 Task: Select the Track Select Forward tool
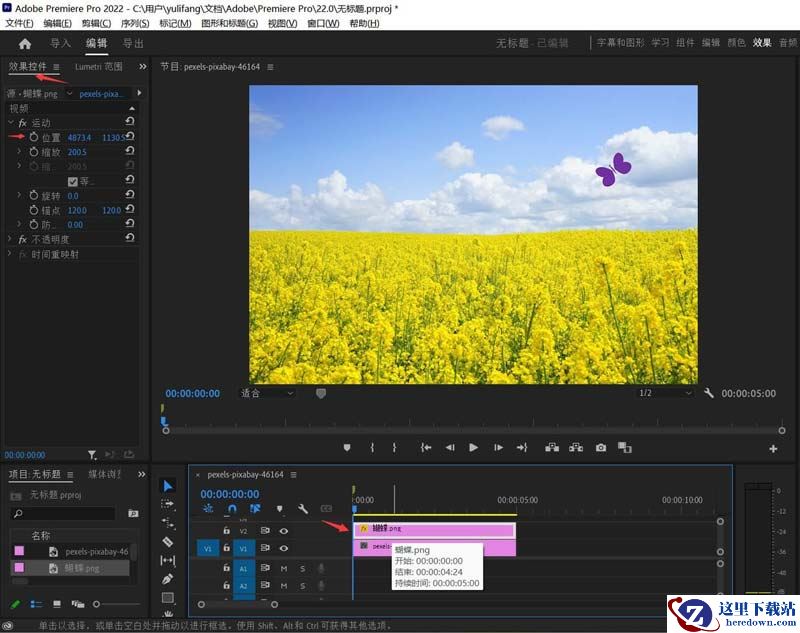click(x=168, y=504)
